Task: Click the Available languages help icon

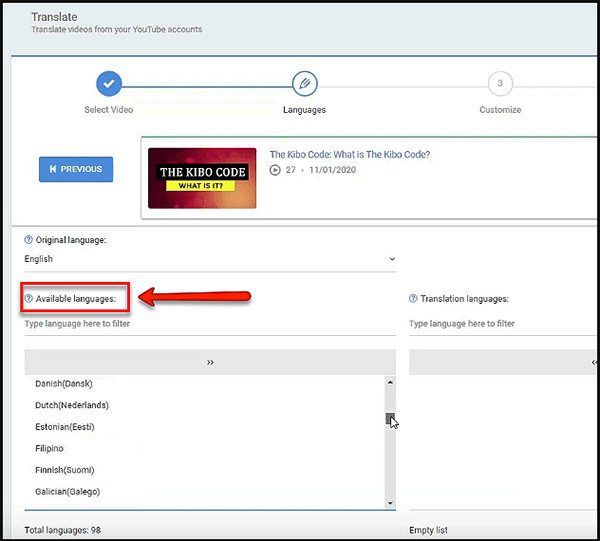Action: click(x=29, y=298)
